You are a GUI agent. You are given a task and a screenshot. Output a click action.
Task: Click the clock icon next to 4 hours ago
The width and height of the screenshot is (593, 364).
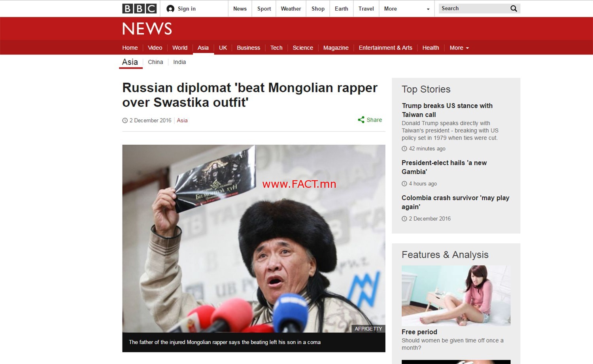tap(404, 184)
